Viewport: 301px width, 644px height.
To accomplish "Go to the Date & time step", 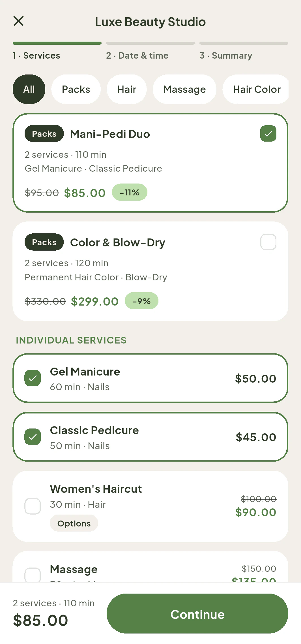I will (x=137, y=56).
